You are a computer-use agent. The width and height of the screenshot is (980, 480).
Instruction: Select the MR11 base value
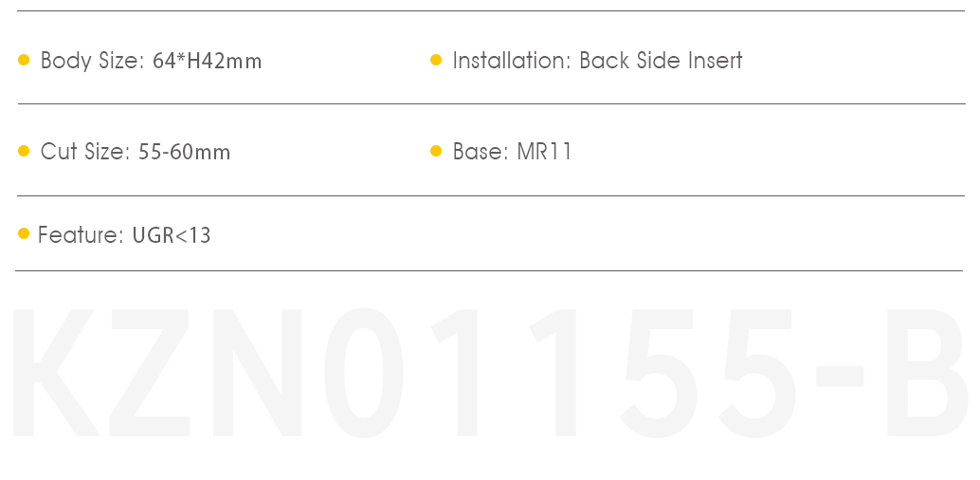(x=544, y=152)
